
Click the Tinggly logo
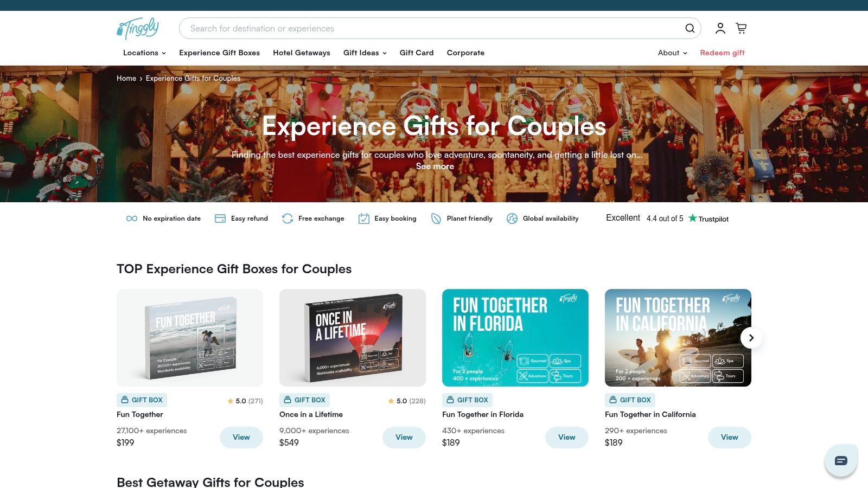[138, 28]
